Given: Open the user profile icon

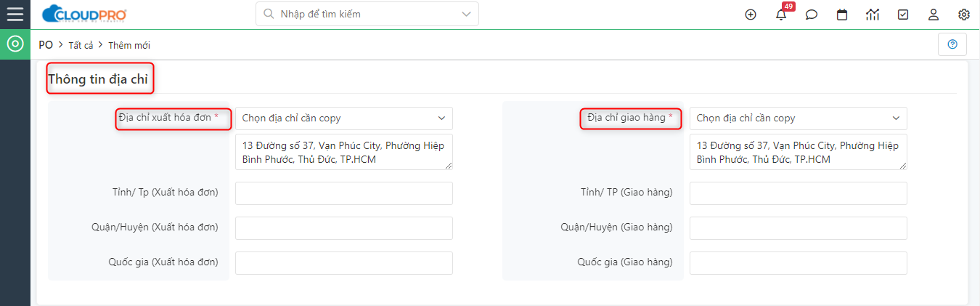Looking at the screenshot, I should pyautogui.click(x=934, y=15).
